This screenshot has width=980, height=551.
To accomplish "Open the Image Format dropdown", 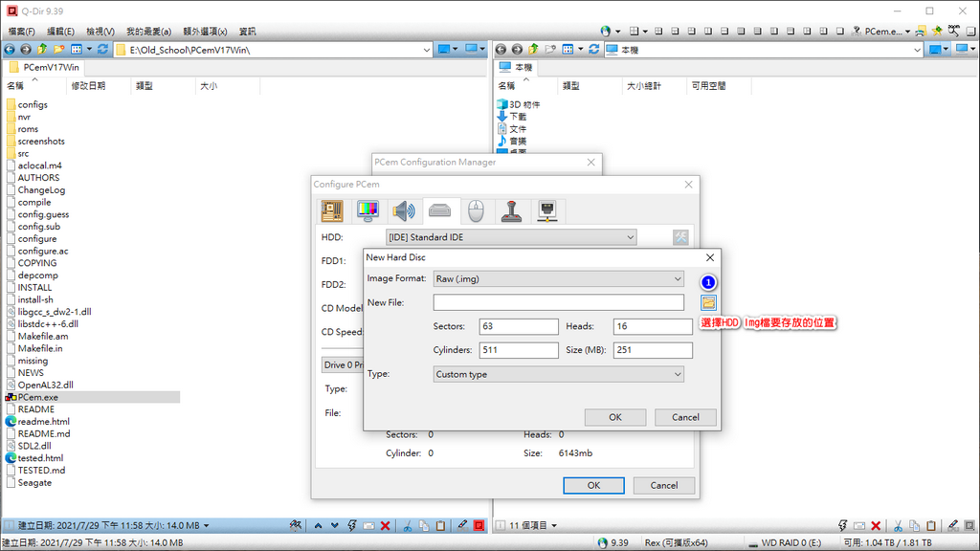I will [x=559, y=279].
